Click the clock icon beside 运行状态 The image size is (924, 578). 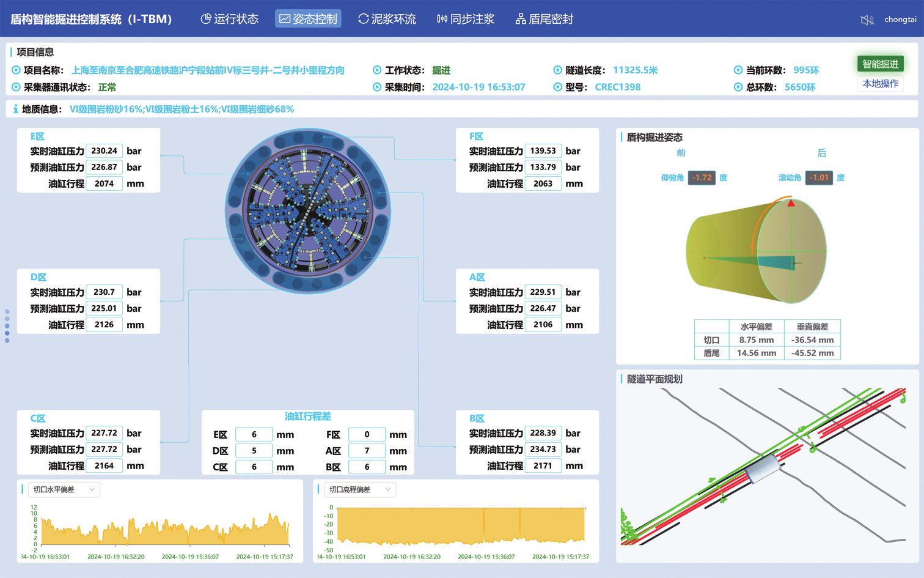pyautogui.click(x=206, y=19)
